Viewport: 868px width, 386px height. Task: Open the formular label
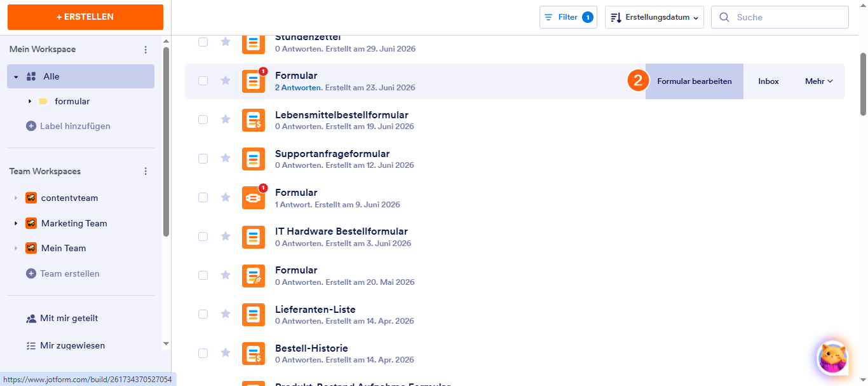[72, 101]
